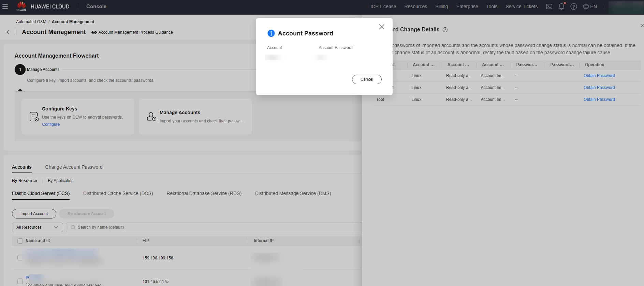Image resolution: width=644 pixels, height=286 pixels.
Task: Click the EIP column header
Action: (x=146, y=241)
